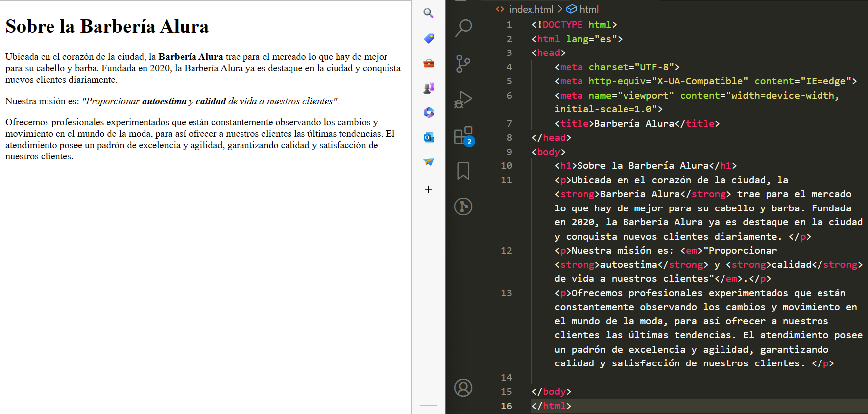Image resolution: width=868 pixels, height=414 pixels.
Task: Click the em tag opening on line 12
Action: (691, 251)
